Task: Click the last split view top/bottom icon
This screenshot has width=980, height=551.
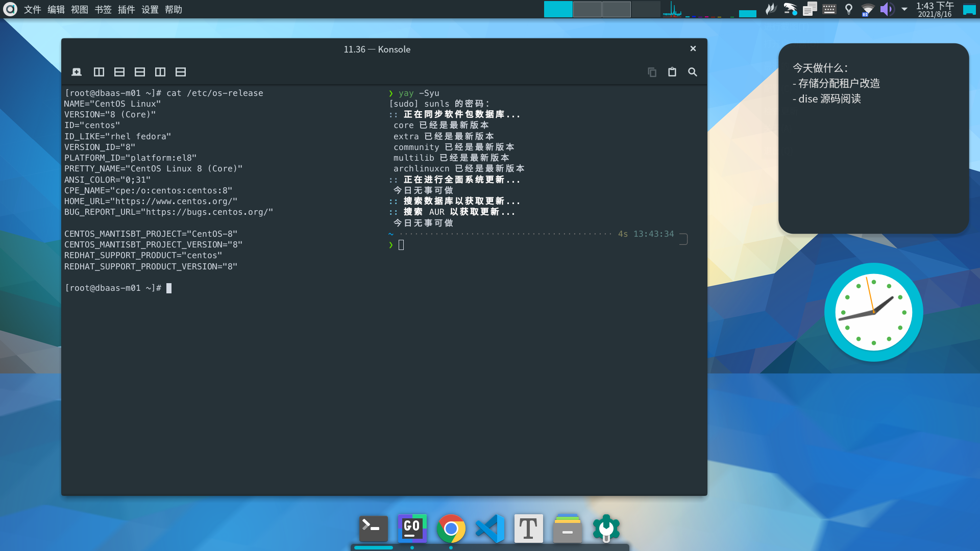Action: coord(181,72)
